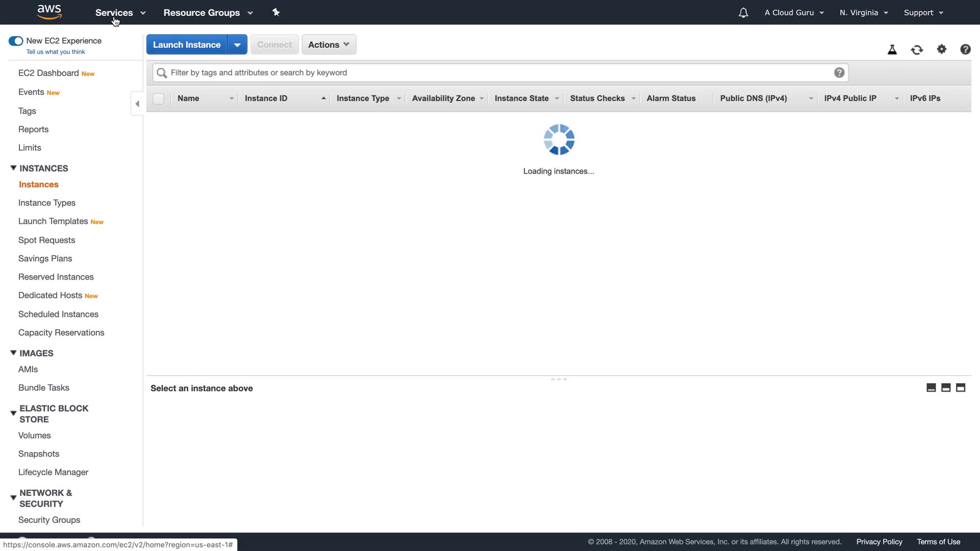This screenshot has width=980, height=551.
Task: Click the Launch Instance button
Action: tap(187, 45)
